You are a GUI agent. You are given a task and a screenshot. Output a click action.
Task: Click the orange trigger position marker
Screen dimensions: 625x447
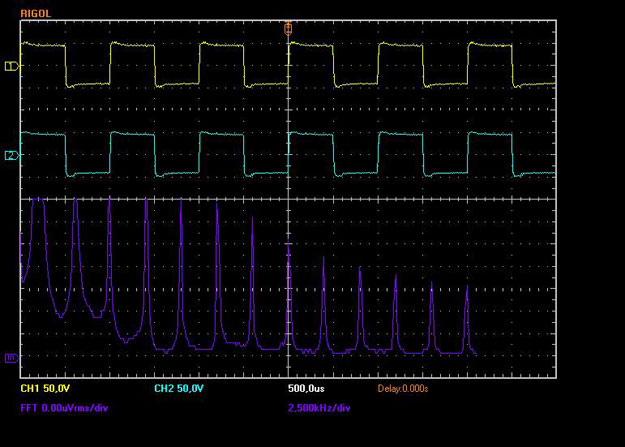pos(288,29)
